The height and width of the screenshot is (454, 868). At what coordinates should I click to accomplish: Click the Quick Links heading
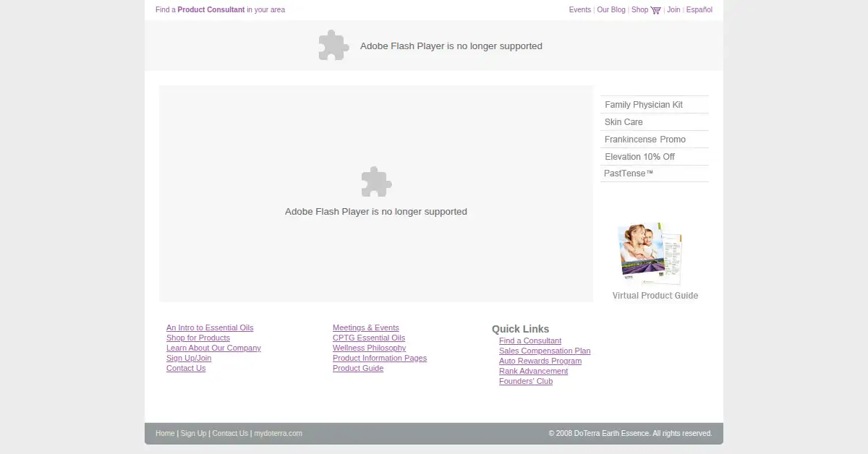(521, 329)
